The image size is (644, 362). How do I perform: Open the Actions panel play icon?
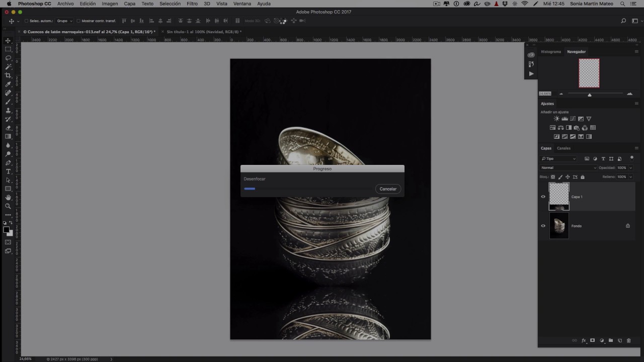tap(531, 73)
